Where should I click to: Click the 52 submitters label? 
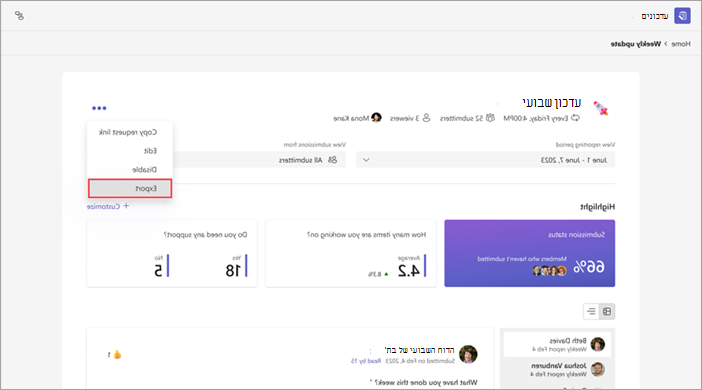(x=461, y=118)
